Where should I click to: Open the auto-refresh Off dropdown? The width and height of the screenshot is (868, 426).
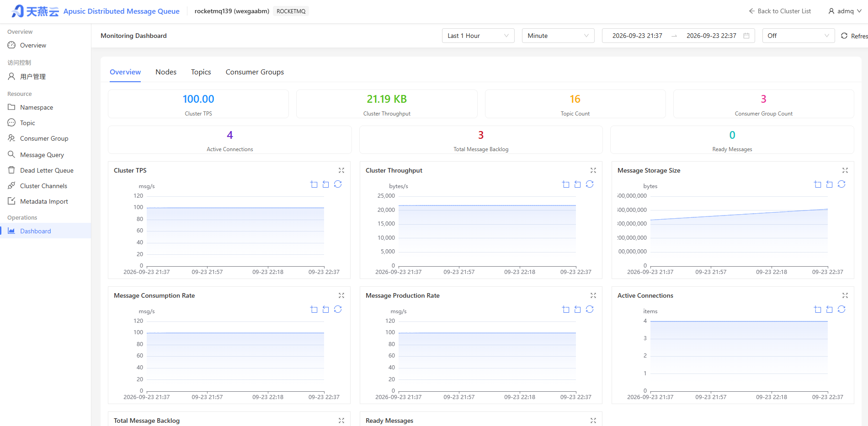pos(799,36)
